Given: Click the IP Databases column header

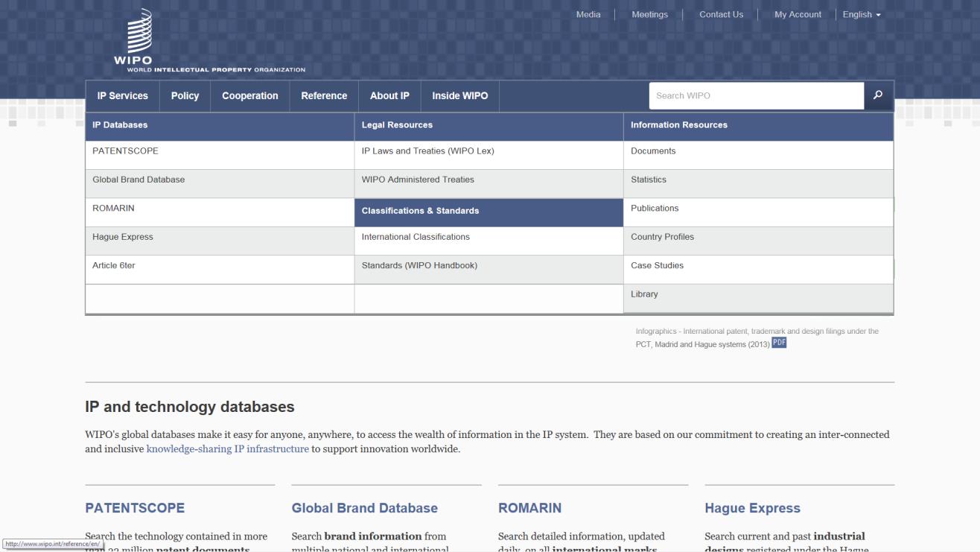Looking at the screenshot, I should click(220, 126).
